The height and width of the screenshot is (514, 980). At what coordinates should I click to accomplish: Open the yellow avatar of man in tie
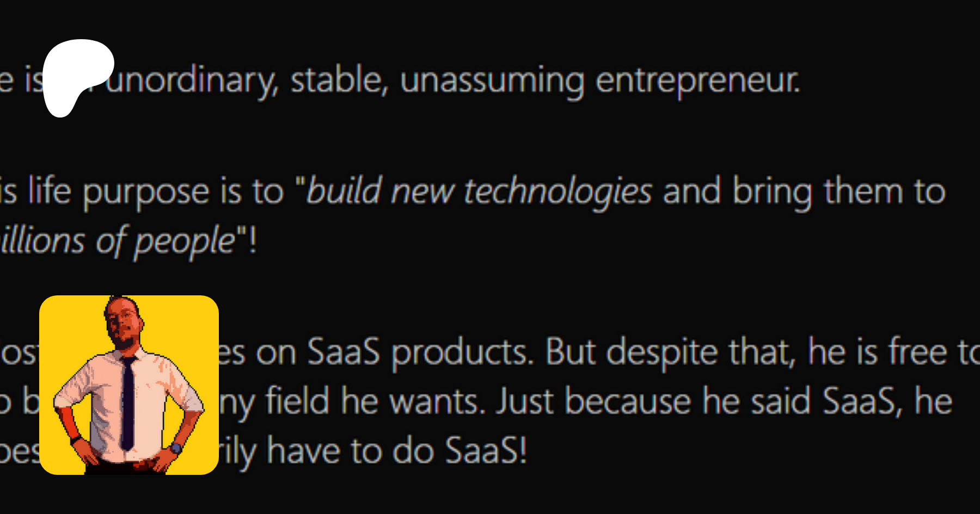click(129, 385)
